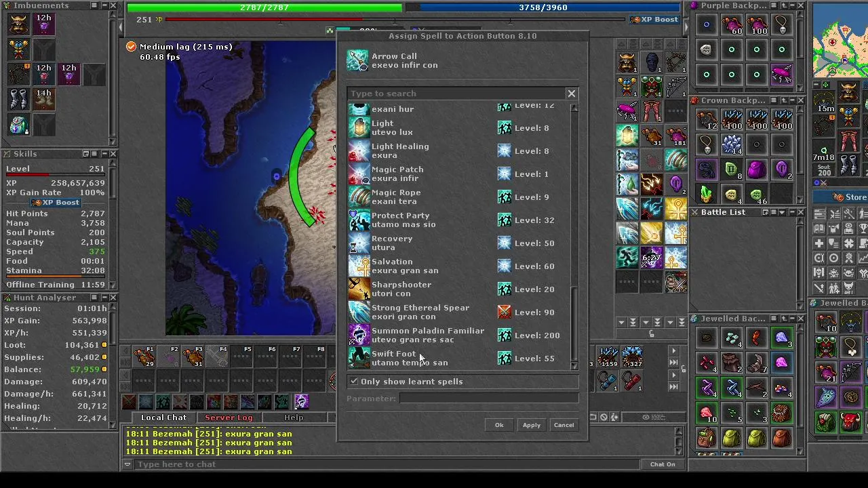The image size is (868, 488).
Task: Click the crystal item with count 14
Action: tap(732, 144)
